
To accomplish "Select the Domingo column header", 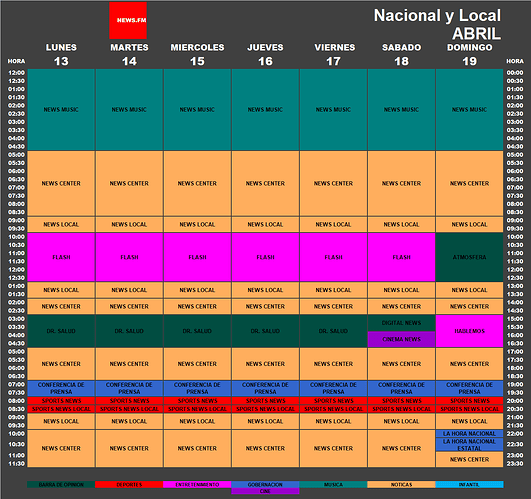I will click(470, 47).
